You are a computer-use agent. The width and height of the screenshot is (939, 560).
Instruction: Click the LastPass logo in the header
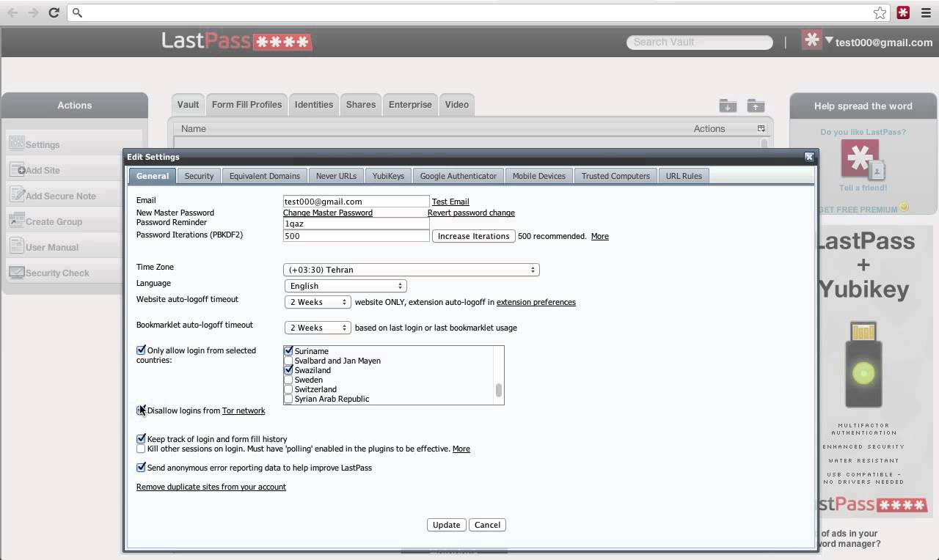237,42
